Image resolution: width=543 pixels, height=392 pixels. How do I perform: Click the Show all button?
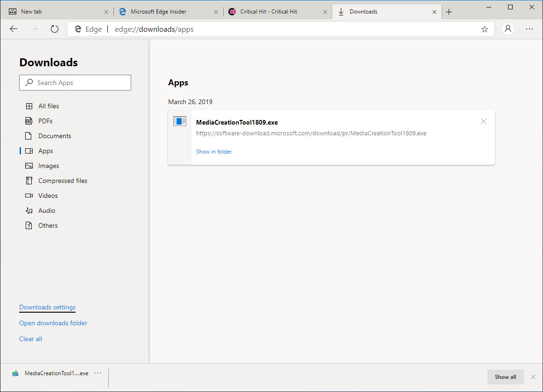click(505, 377)
